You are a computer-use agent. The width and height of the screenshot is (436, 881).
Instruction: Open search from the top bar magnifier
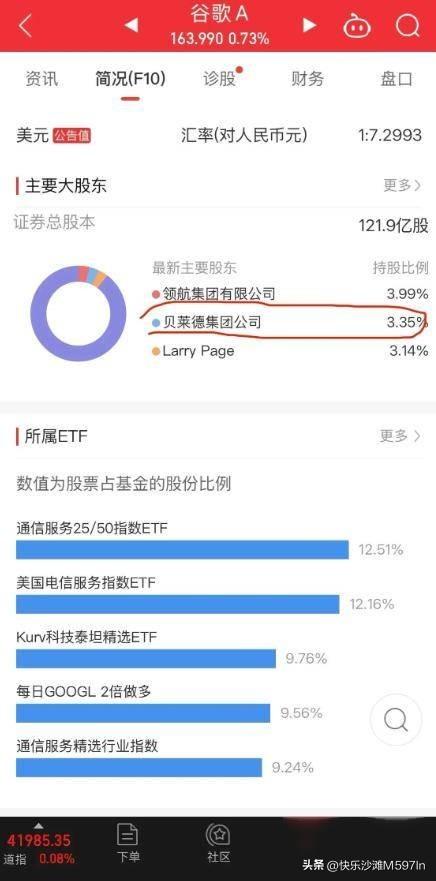pos(407,25)
